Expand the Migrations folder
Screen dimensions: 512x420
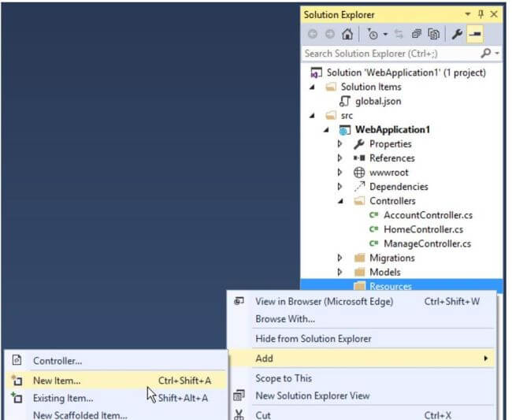pyautogui.click(x=339, y=258)
